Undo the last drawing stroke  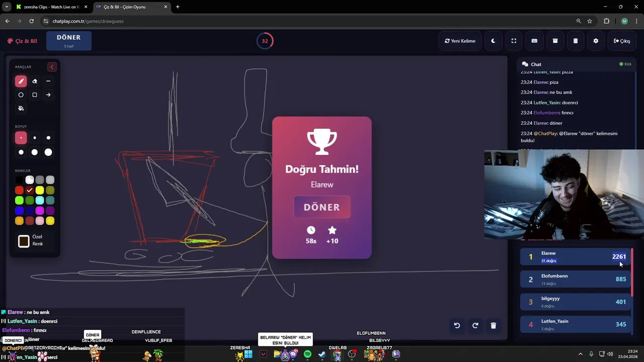pos(457,325)
